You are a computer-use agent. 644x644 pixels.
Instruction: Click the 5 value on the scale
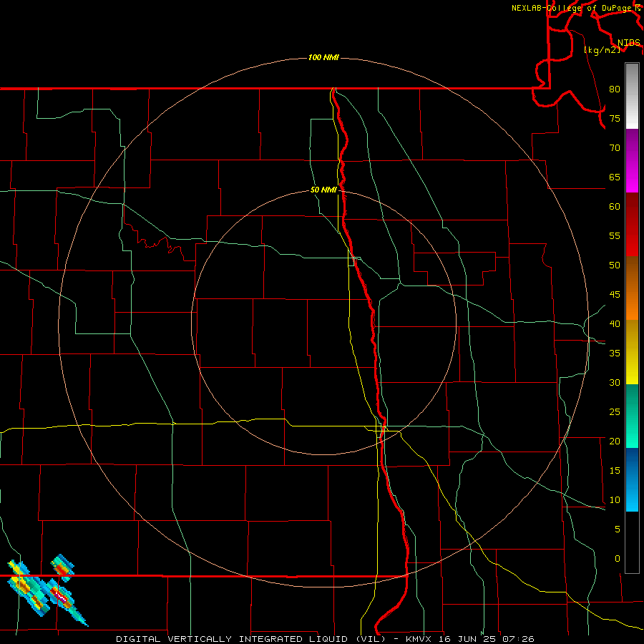point(618,530)
